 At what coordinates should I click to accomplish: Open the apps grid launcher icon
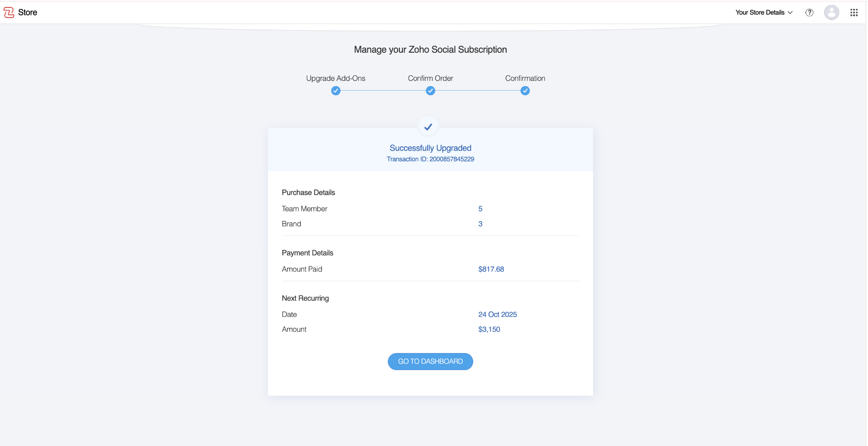tap(854, 12)
